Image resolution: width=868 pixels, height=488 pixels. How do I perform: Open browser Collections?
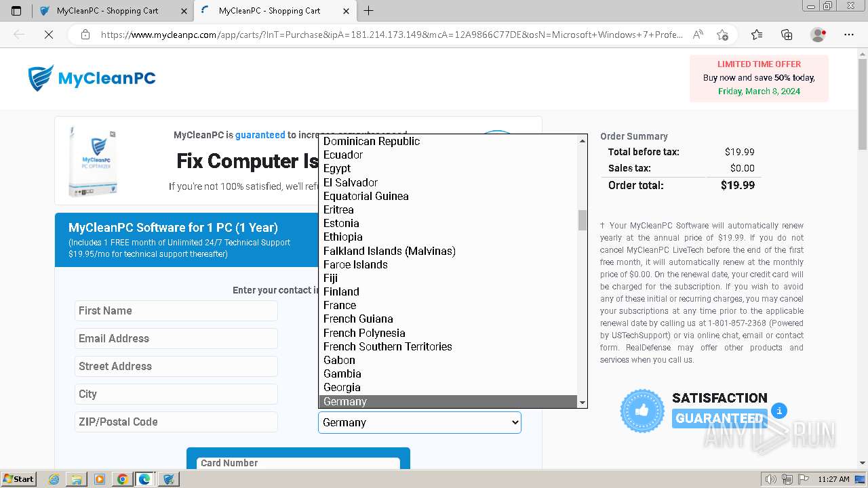click(x=787, y=35)
